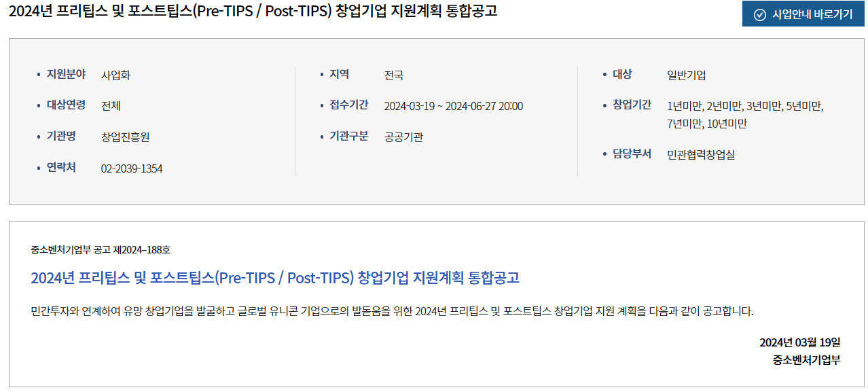The image size is (868, 392).
Task: Open the 사업안내 바로가기 button
Action: (803, 14)
